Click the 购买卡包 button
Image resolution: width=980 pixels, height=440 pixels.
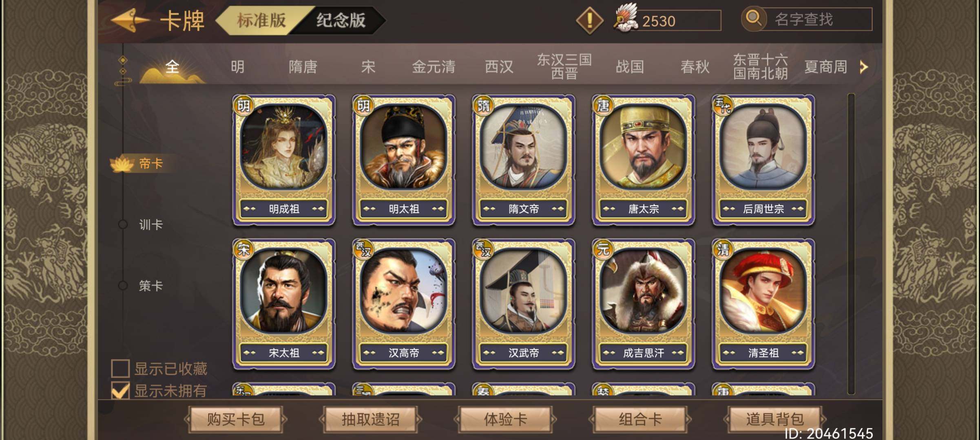point(236,419)
